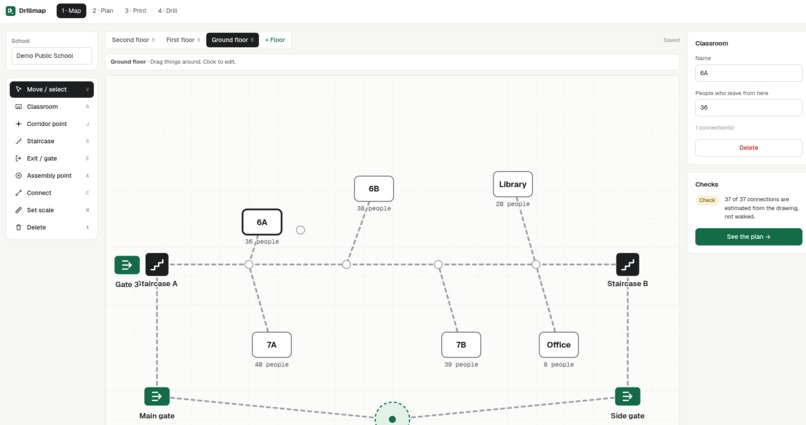Go to the 4 · Drill step
Viewport: 806px width, 425px height.
pyautogui.click(x=168, y=11)
